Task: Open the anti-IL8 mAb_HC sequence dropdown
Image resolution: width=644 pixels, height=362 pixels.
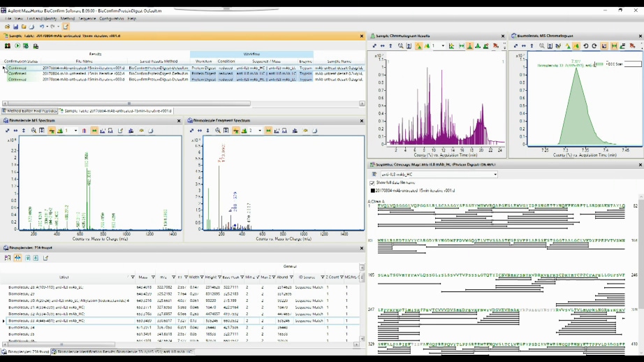Action: click(495, 175)
